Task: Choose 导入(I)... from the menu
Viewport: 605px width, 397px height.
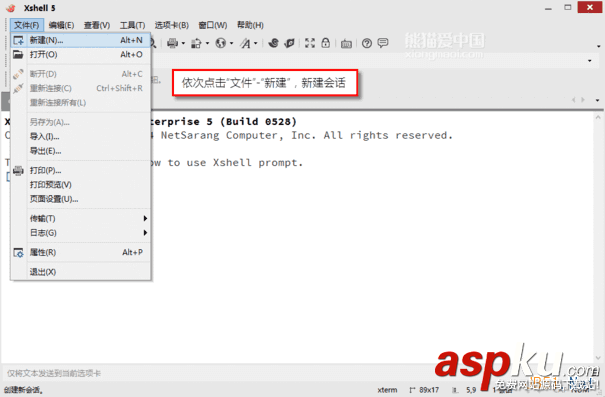Action: click(81, 137)
